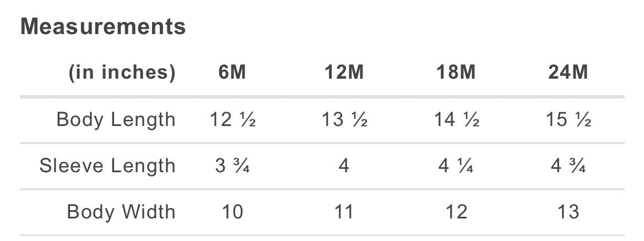Click the body width value 11
The width and height of the screenshot is (644, 241).
pyautogui.click(x=344, y=212)
